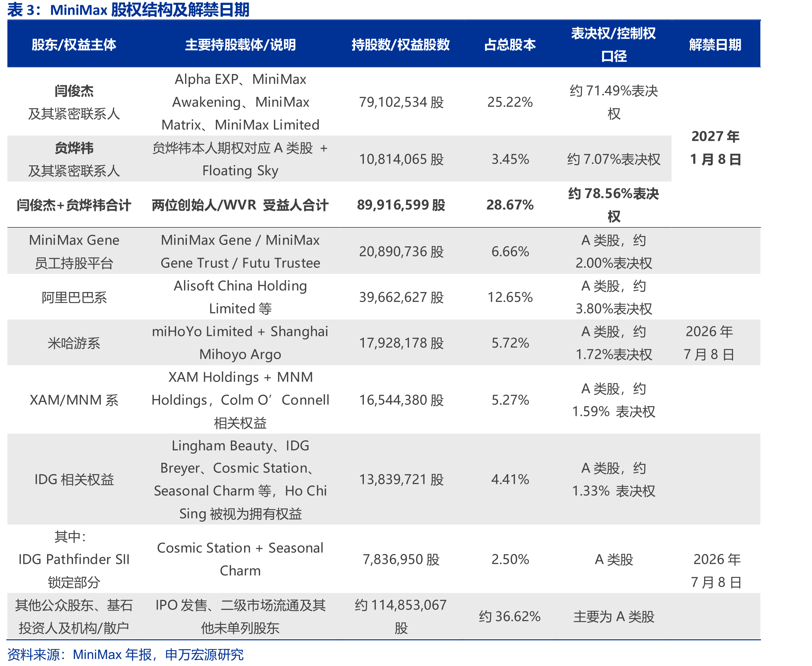Viewport: 812px width, 666px height.
Task: Click the cell 'Cosmic Station + Seasonal Charm'
Action: pos(240,559)
